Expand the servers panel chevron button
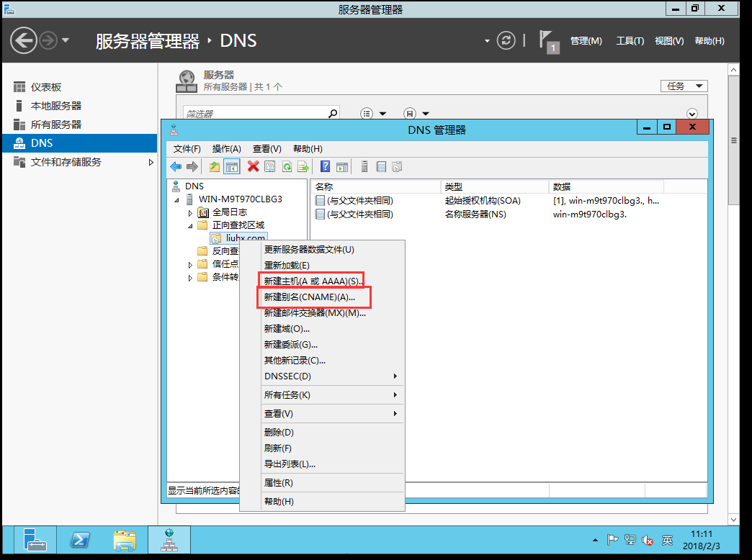 point(691,114)
